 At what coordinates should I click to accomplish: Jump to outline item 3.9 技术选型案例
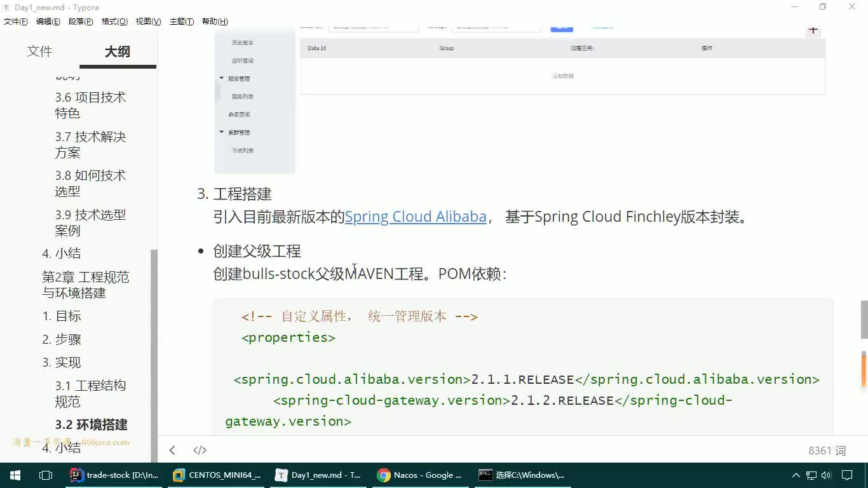(90, 222)
